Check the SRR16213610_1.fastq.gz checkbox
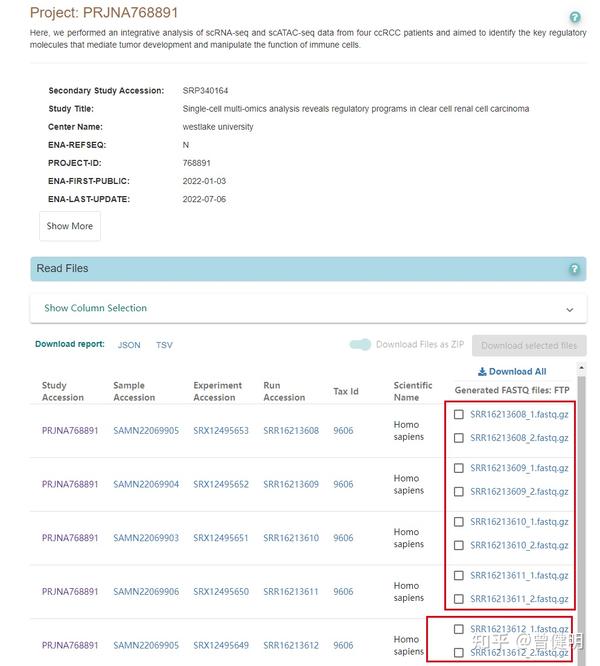Screen dimensions: 600x666 pos(459,522)
